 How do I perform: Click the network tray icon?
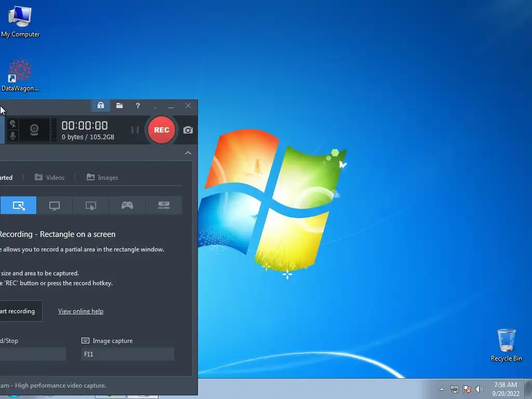(454, 389)
